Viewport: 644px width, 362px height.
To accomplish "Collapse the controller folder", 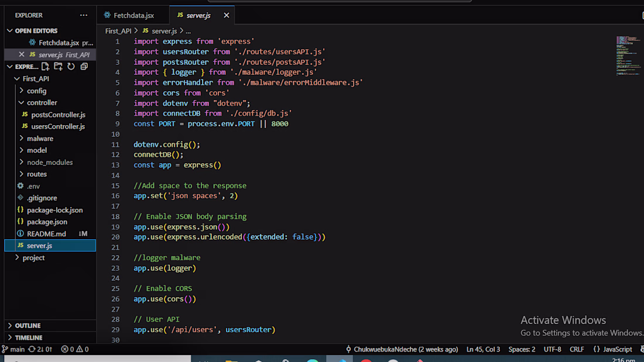I will (42, 102).
